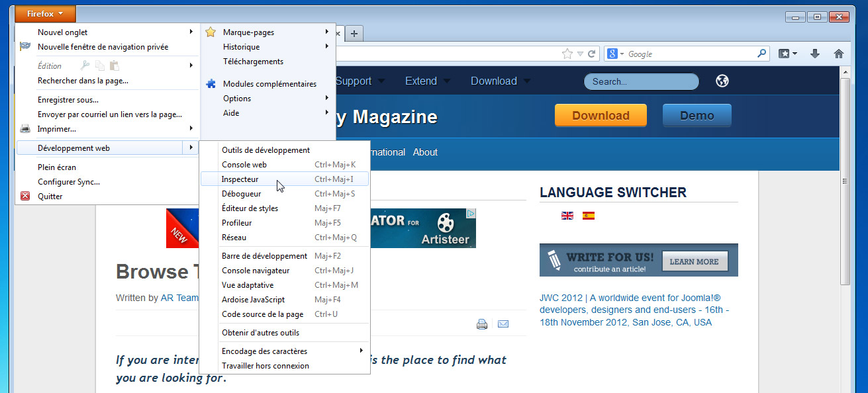Click the blue puzzle piece add-ons icon

(x=211, y=84)
